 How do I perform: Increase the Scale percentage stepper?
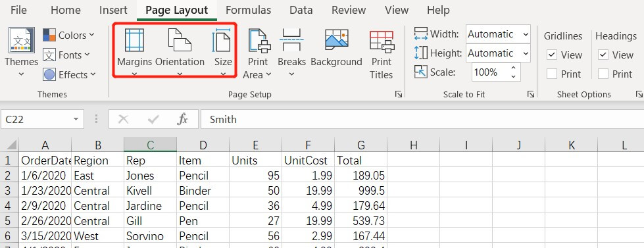513,68
